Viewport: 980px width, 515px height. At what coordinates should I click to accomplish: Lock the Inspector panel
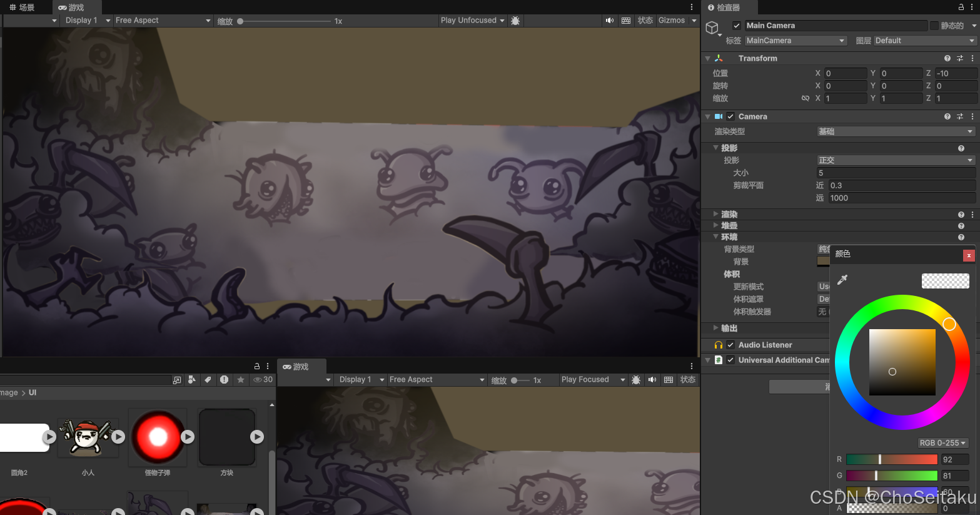(961, 7)
